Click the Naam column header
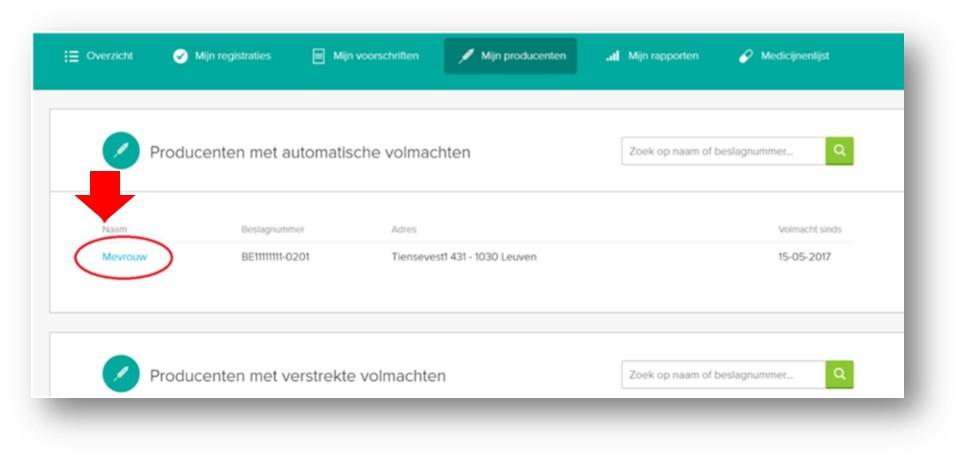The width and height of the screenshot is (966, 460). pyautogui.click(x=115, y=229)
